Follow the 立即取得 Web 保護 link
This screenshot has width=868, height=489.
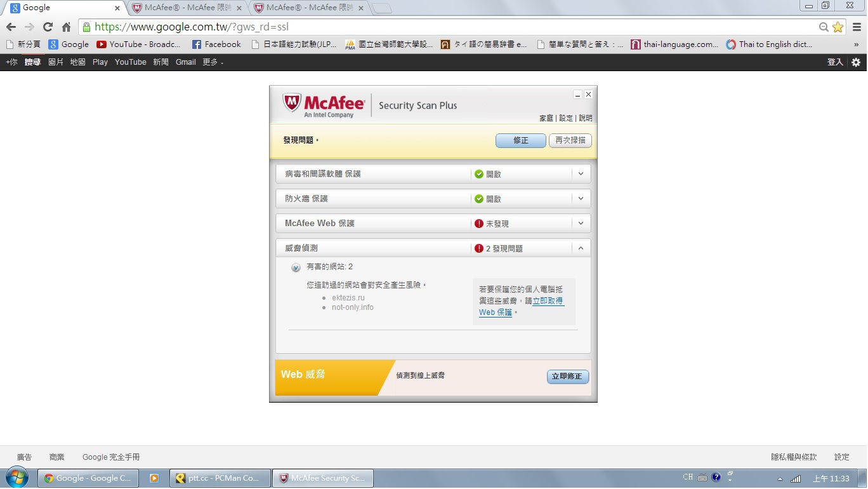(x=521, y=307)
